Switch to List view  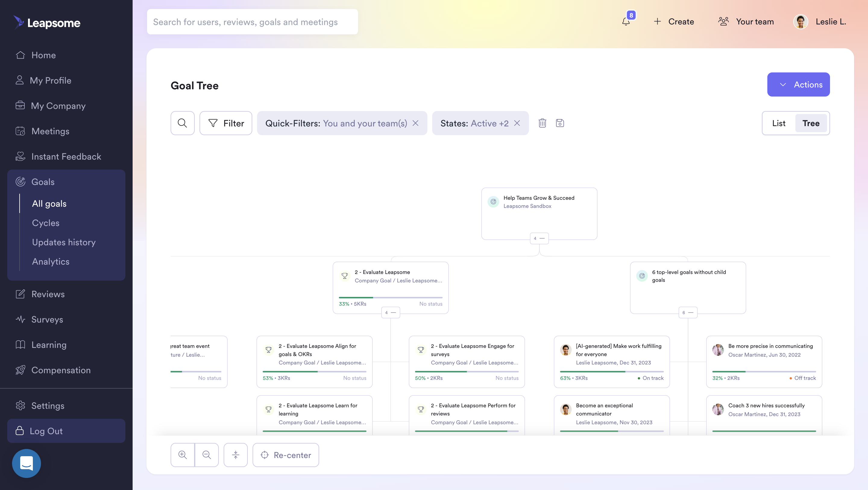tap(778, 123)
